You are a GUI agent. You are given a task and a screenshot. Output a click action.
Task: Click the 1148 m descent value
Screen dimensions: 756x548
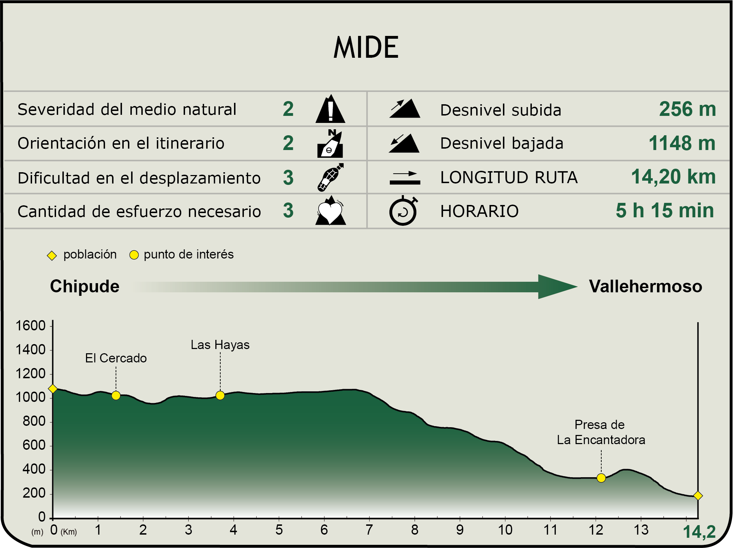click(682, 143)
